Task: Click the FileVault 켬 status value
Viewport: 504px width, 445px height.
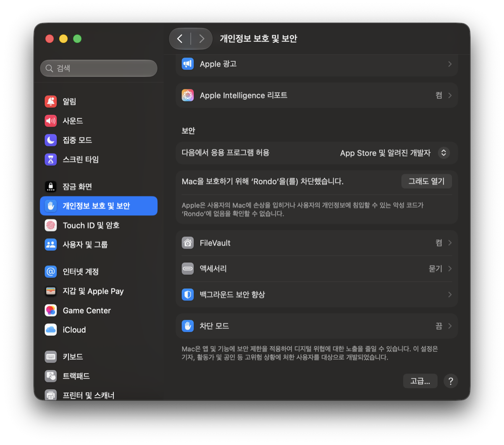Action: (439, 243)
